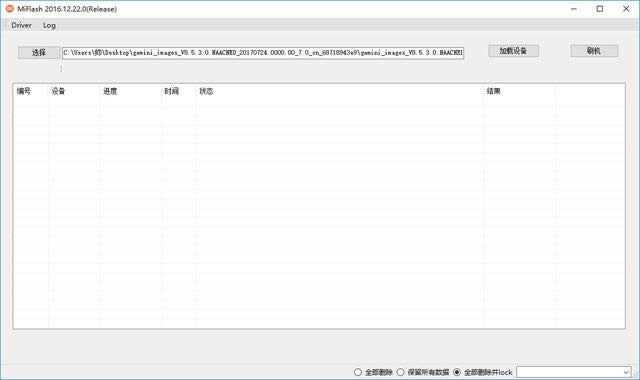Click the 设备 column header
This screenshot has width=640, height=380.
tap(58, 91)
